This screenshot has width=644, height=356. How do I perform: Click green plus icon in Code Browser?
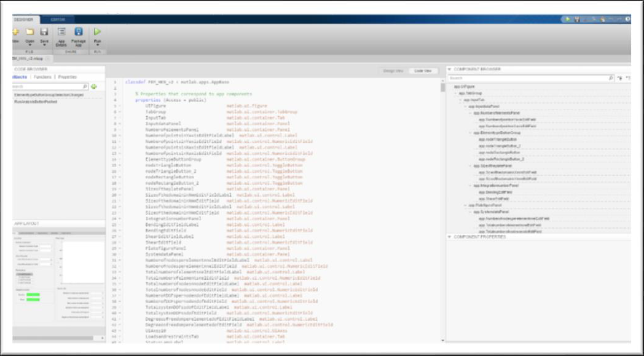(x=94, y=87)
